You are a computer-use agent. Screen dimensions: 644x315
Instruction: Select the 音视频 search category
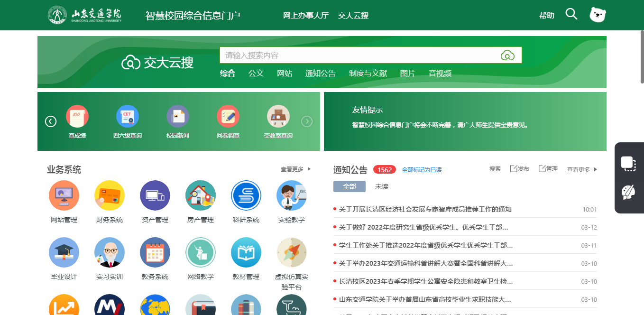point(440,73)
